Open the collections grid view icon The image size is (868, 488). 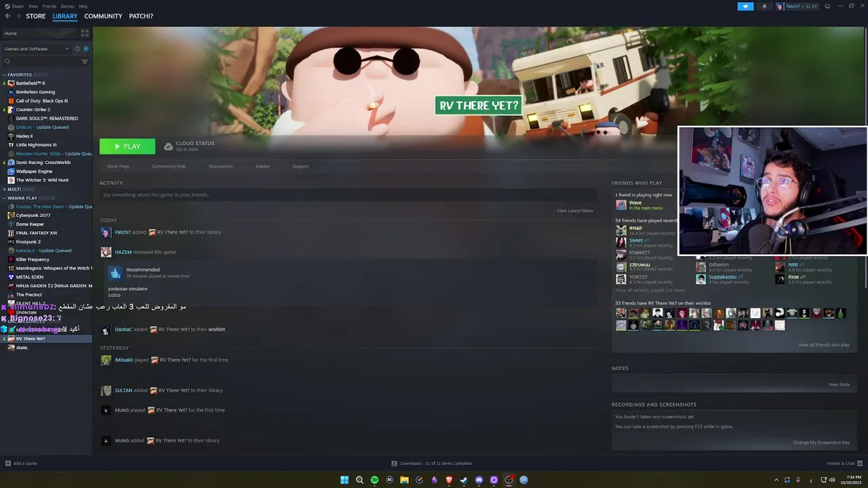pyautogui.click(x=85, y=33)
